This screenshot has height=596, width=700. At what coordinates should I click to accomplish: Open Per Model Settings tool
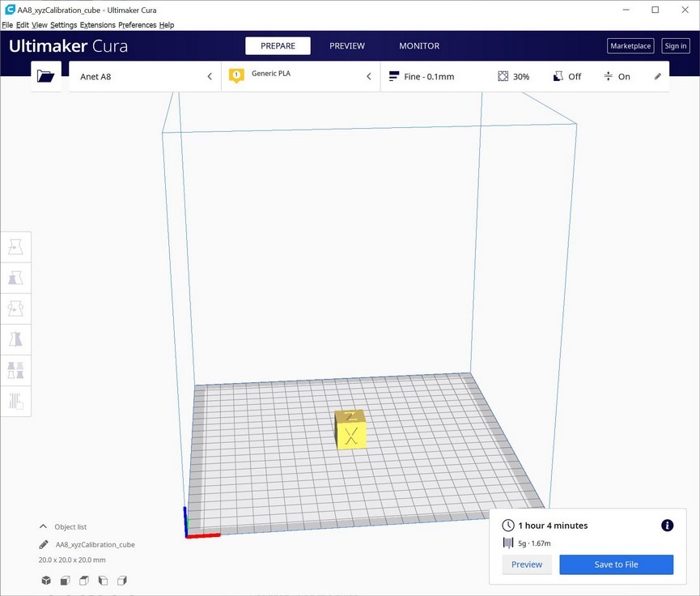click(15, 370)
